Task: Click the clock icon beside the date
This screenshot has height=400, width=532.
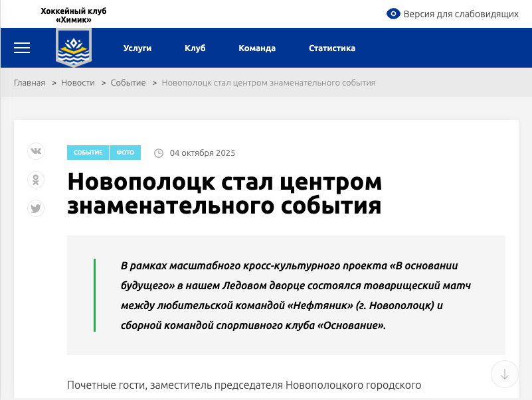Action: (x=159, y=153)
